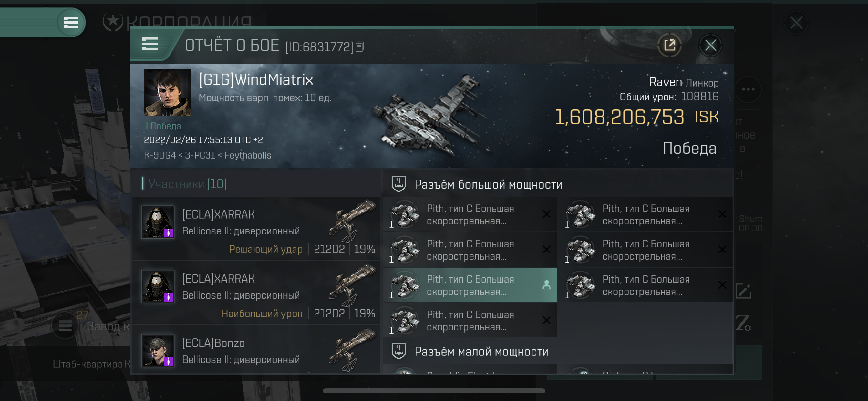Click the edit pencil icon on right
The height and width of the screenshot is (401, 868).
743,291
